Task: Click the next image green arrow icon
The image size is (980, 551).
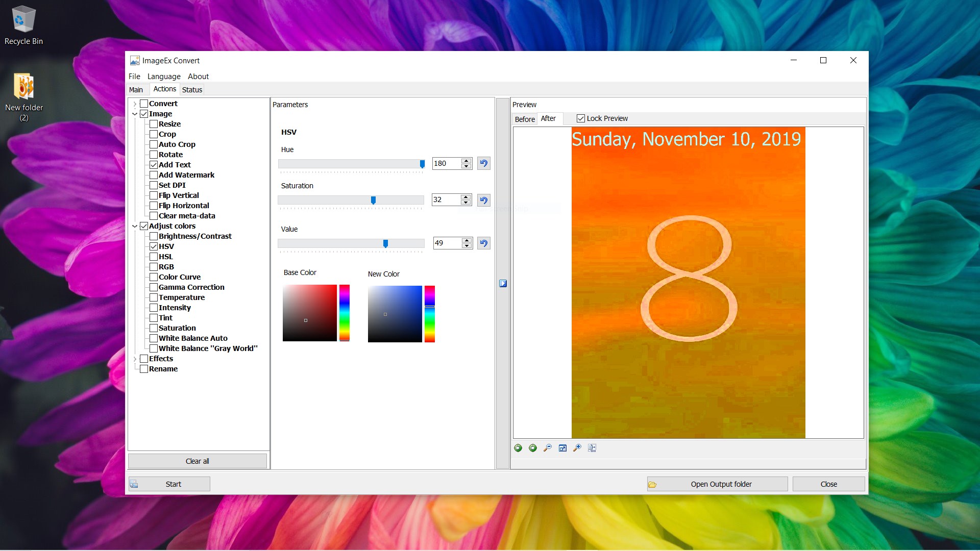Action: pos(533,448)
